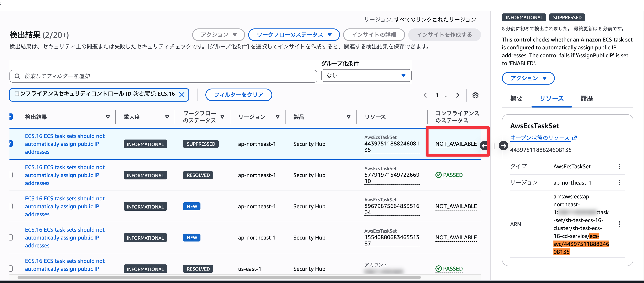Open ECS.16 finding link for resource 8967987566483351604
This screenshot has height=283, width=644.
coord(65,206)
